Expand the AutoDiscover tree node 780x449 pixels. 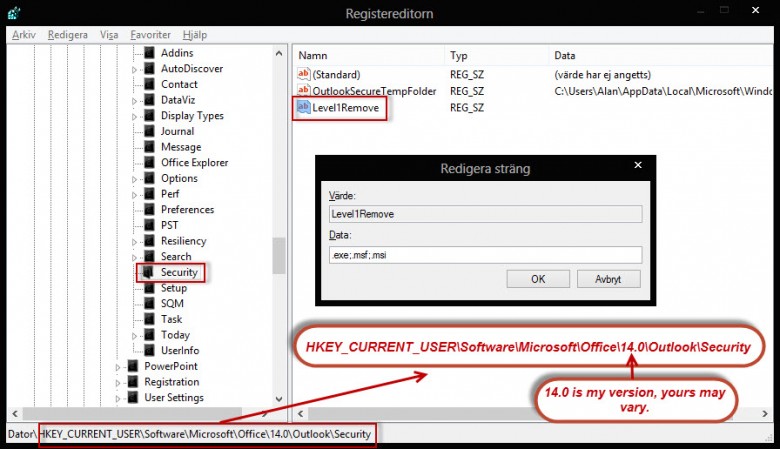134,70
